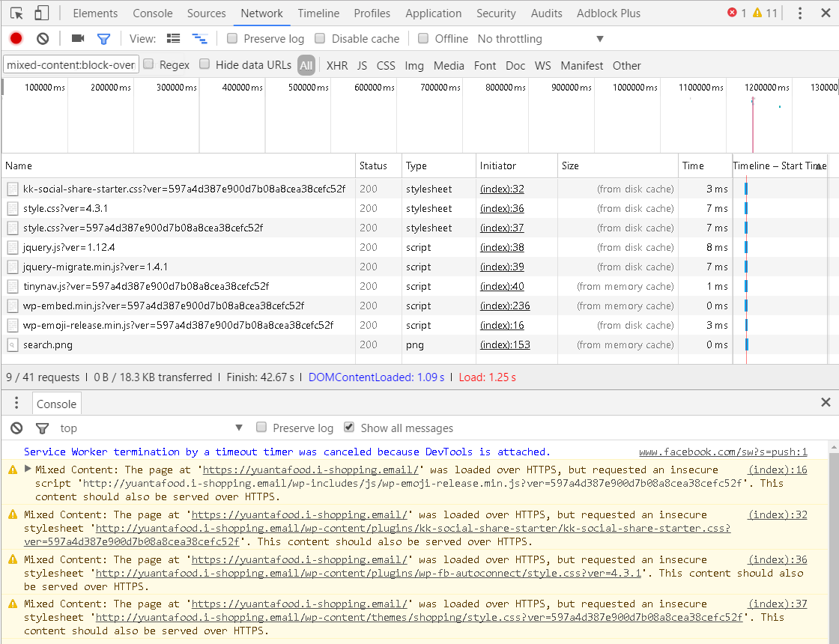Filter requests by CSS type

[x=386, y=65]
